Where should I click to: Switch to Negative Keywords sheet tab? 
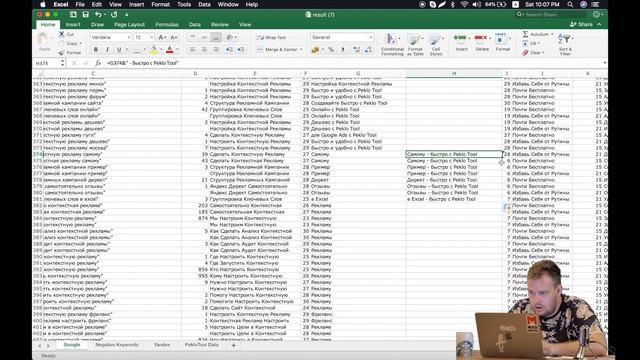(x=117, y=345)
